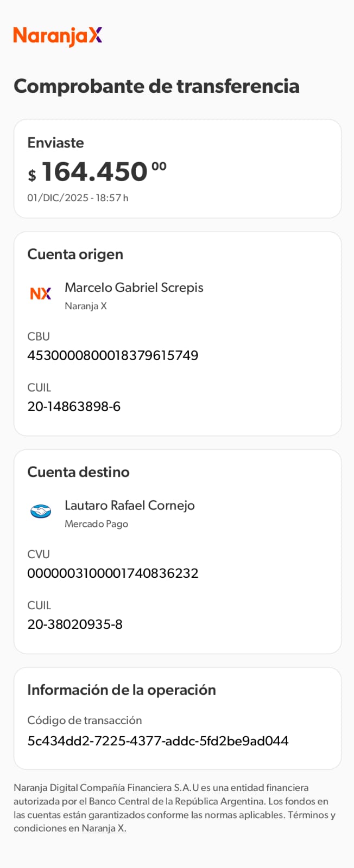Select the origin CUIL 20-14863898-6

point(74,406)
